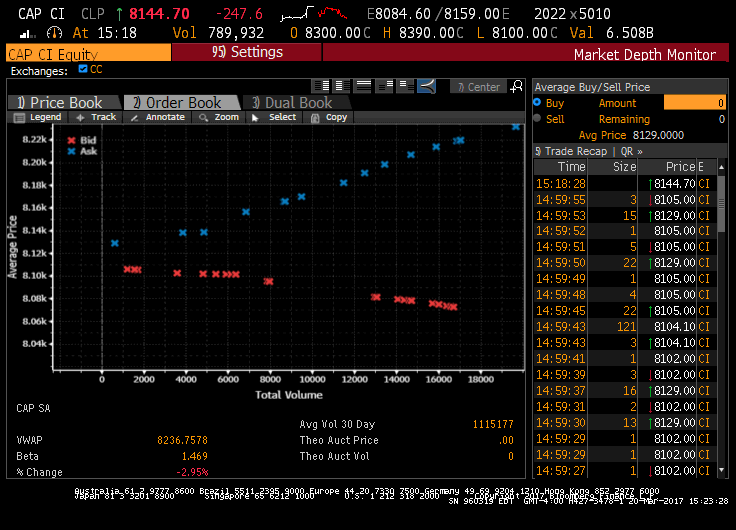Select the highlighted curve chart view icon

click(427, 86)
